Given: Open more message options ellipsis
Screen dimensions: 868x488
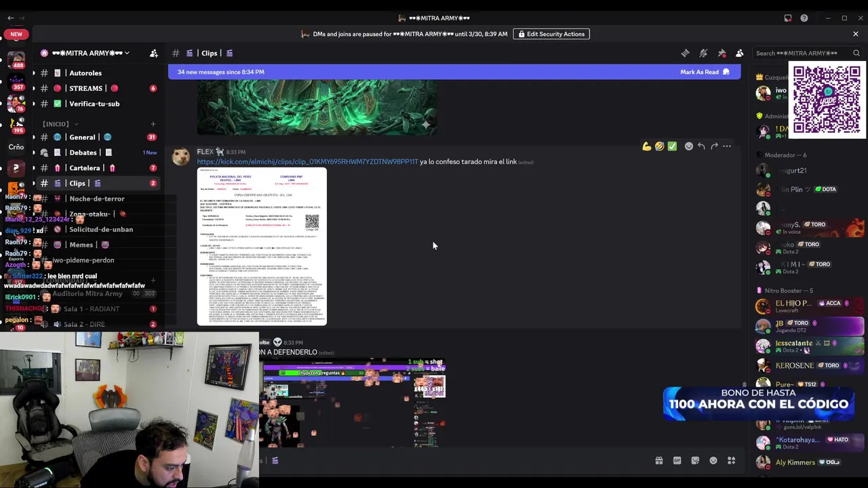Looking at the screenshot, I should (x=727, y=146).
